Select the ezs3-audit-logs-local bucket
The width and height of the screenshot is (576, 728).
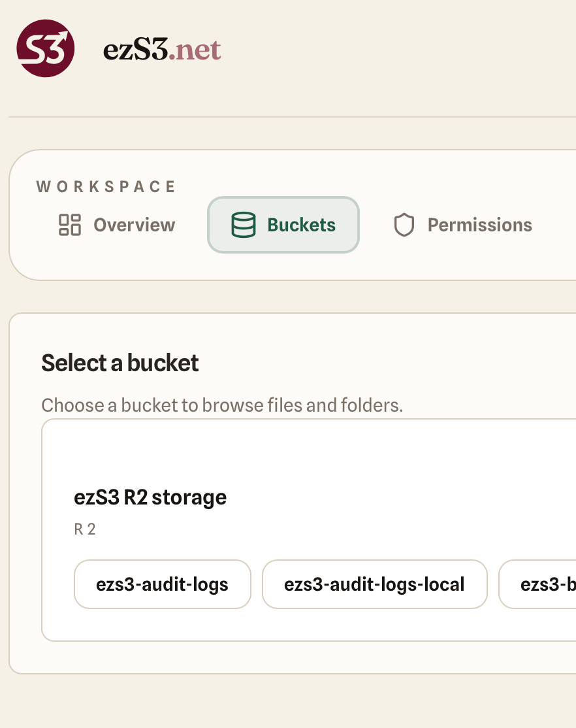tap(374, 584)
